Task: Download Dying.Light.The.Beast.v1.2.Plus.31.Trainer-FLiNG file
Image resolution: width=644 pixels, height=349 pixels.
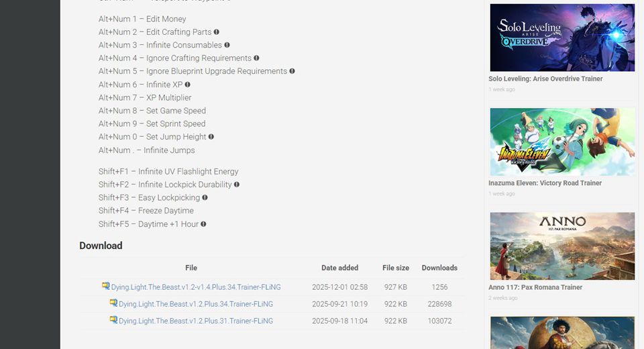Action: (196, 321)
